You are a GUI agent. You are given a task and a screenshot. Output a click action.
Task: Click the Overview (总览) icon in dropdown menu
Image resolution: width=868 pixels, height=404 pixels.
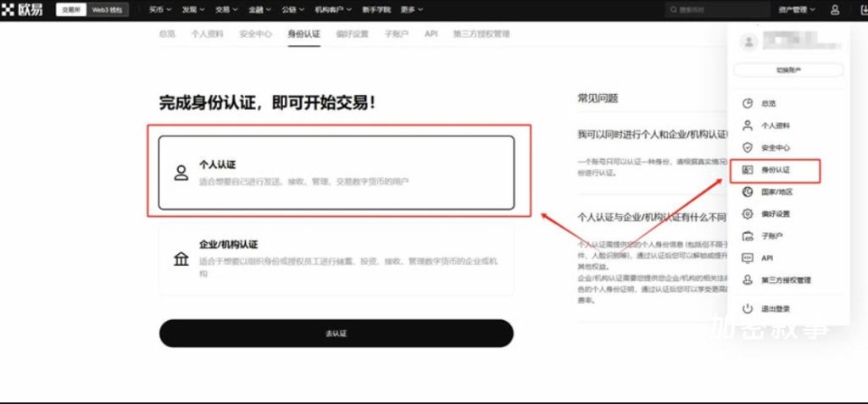pyautogui.click(x=748, y=103)
